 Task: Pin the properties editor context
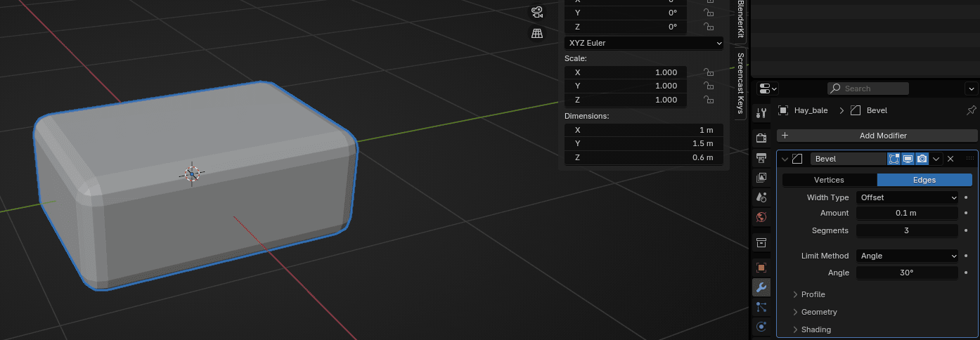(972, 111)
